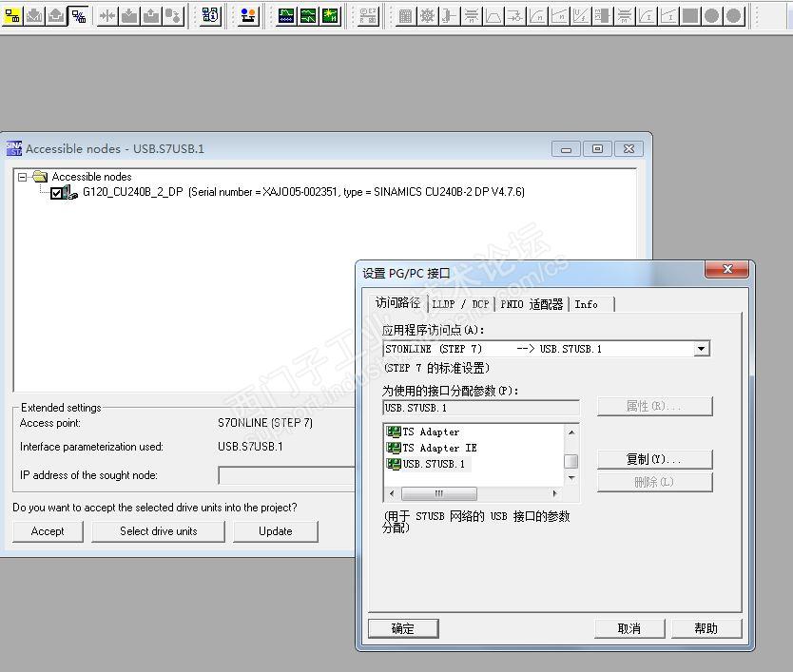
Task: Open the application access point dropdown arrow
Action: click(701, 349)
